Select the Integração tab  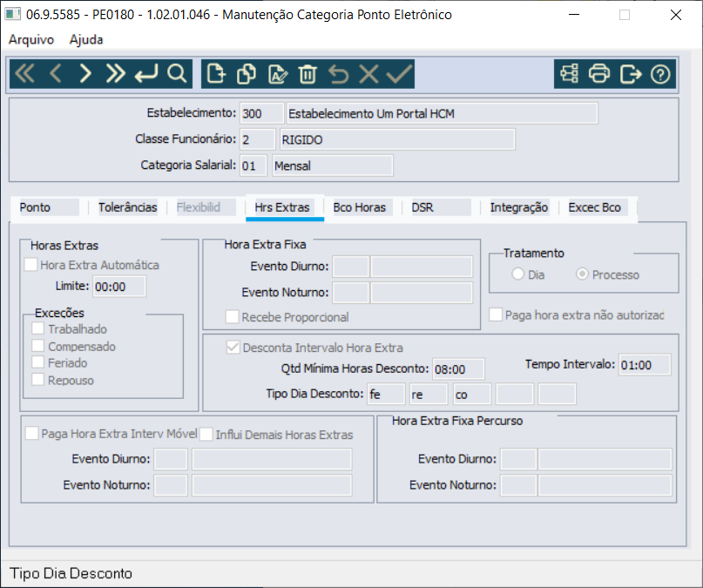518,207
